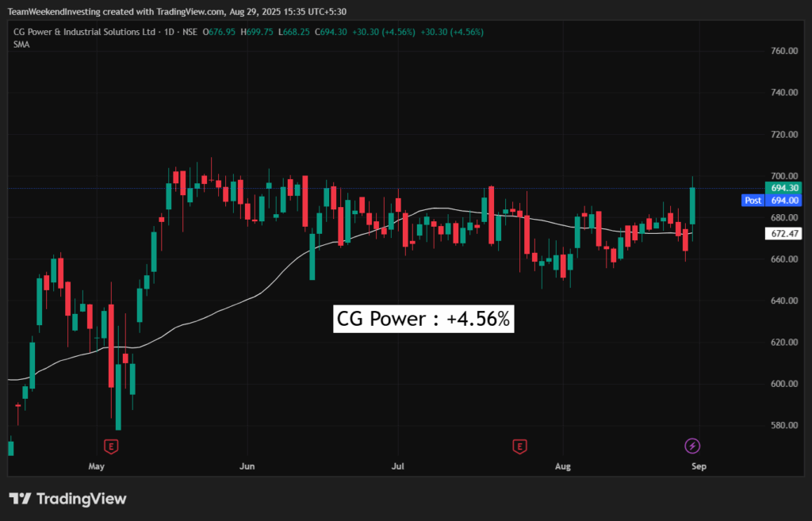Click the Aug label on time axis
This screenshot has height=521, width=812.
click(563, 466)
